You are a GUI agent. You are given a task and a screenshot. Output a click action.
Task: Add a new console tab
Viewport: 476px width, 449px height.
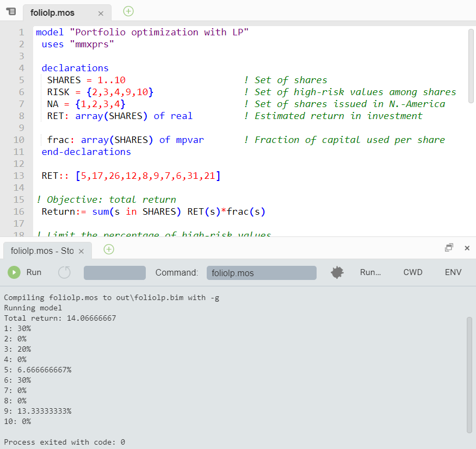point(109,250)
